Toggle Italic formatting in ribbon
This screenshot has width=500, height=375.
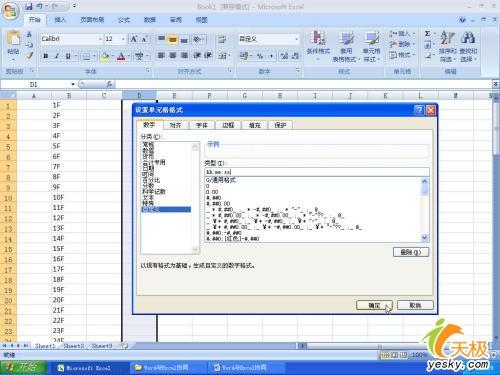(57, 56)
